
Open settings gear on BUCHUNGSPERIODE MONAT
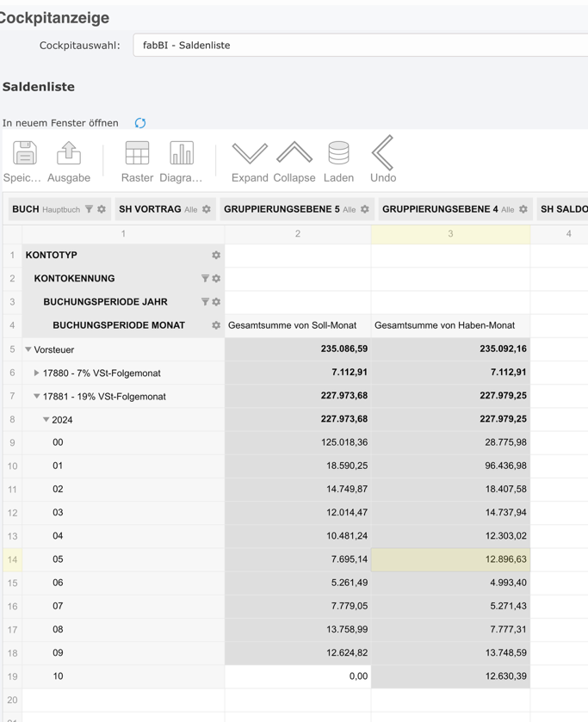[x=216, y=325]
